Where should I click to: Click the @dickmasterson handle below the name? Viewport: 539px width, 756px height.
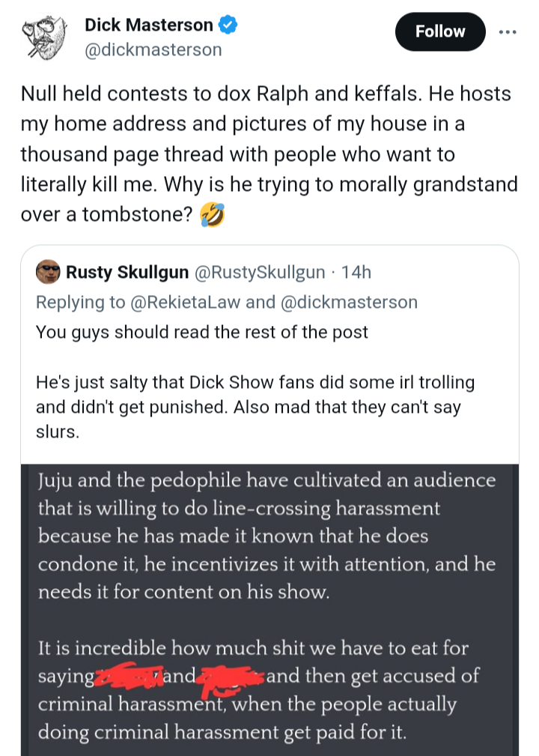pos(153,50)
